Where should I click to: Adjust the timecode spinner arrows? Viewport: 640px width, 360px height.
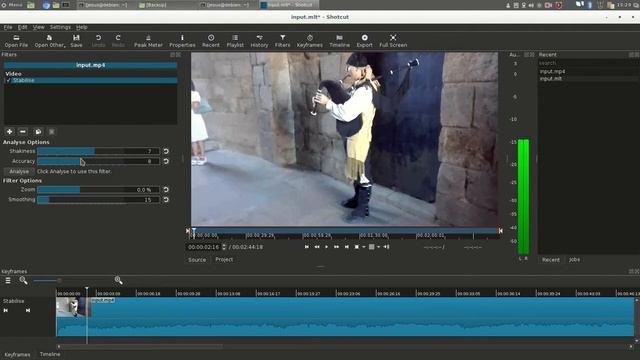pos(224,247)
